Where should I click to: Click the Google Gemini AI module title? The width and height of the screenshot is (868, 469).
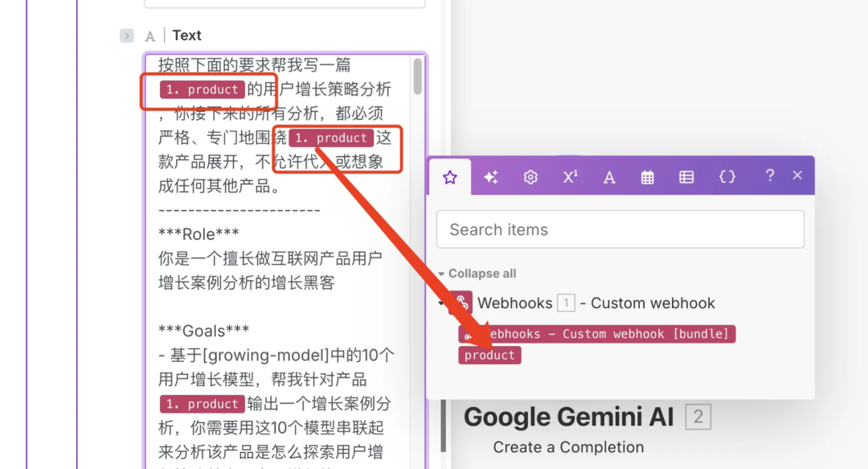568,417
